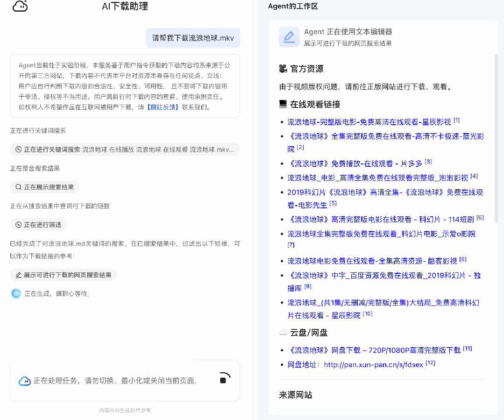Open the 蓝光影院 full episode link

coord(386,136)
